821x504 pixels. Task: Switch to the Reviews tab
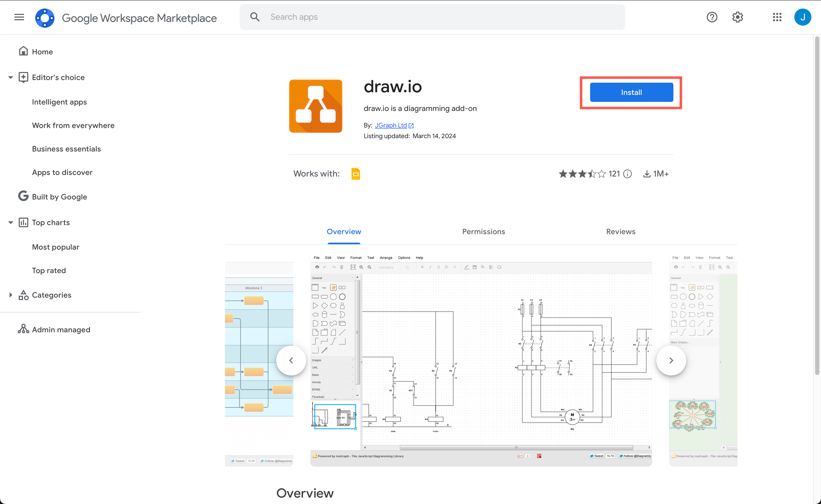pyautogui.click(x=621, y=231)
